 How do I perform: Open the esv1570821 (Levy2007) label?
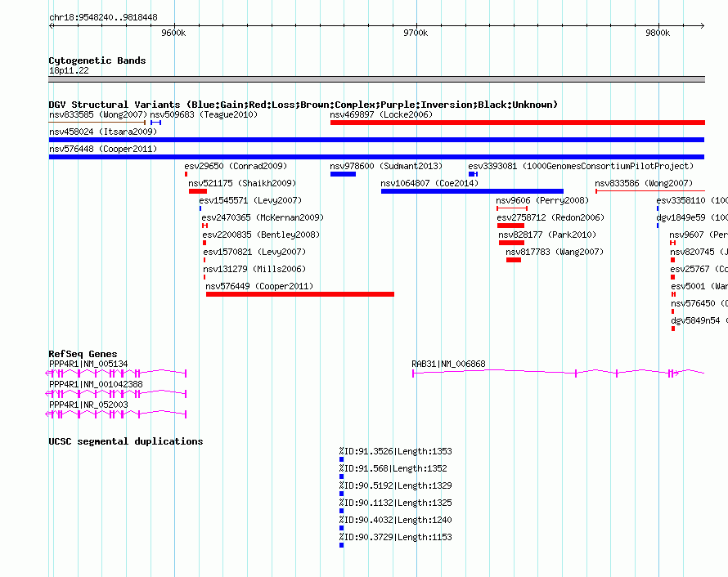point(254,252)
